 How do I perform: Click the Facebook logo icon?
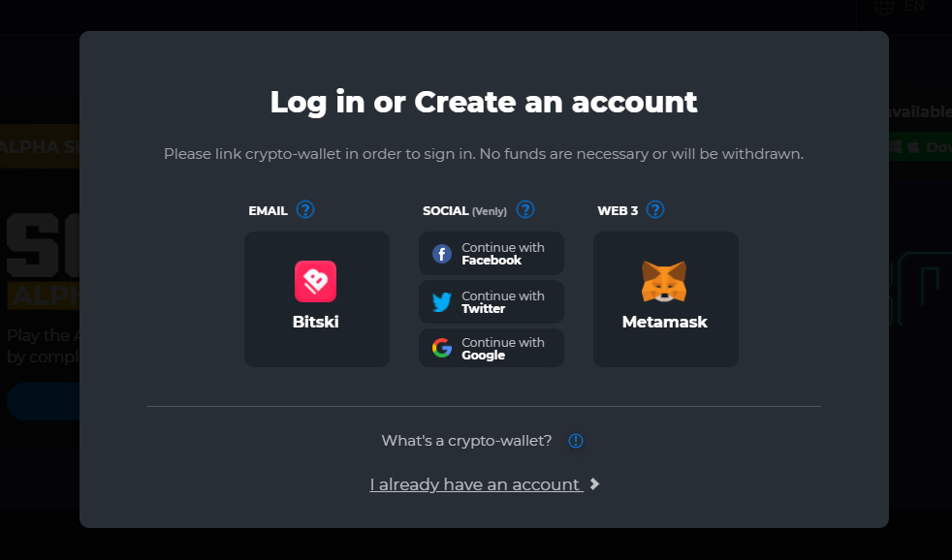[x=442, y=254]
